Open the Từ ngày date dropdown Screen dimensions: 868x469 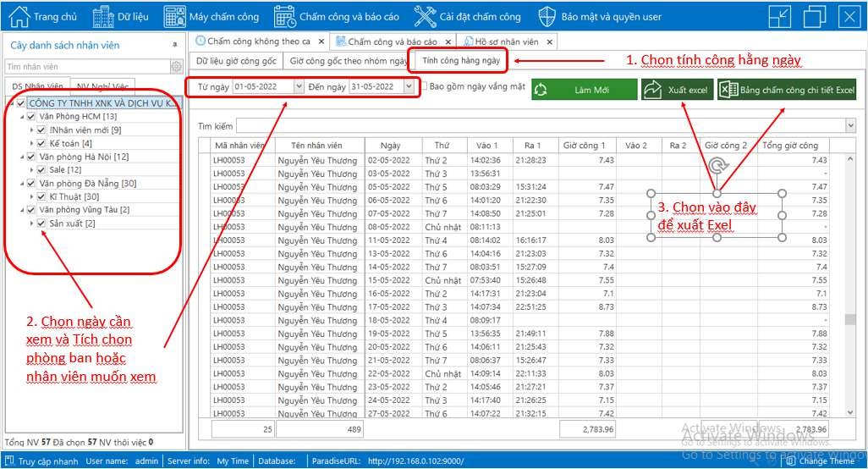pyautogui.click(x=299, y=86)
